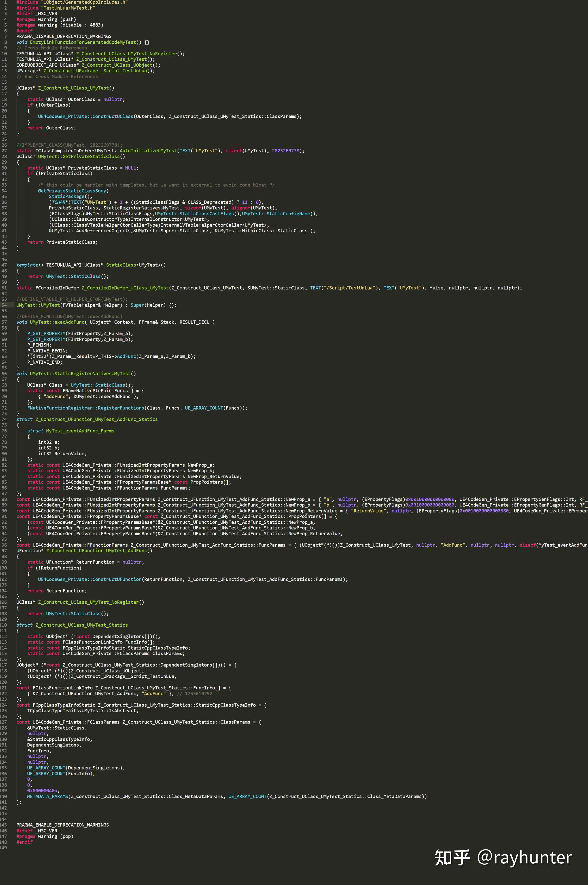Click the UE_ARRAY_COUNT(FuncInfo) argument
588x885 pixels.
pyautogui.click(x=60, y=774)
